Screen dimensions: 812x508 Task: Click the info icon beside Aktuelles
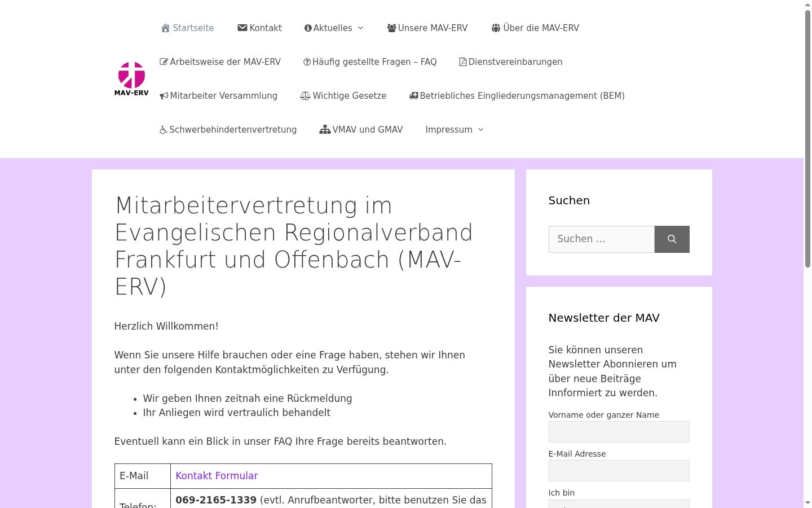tap(308, 28)
